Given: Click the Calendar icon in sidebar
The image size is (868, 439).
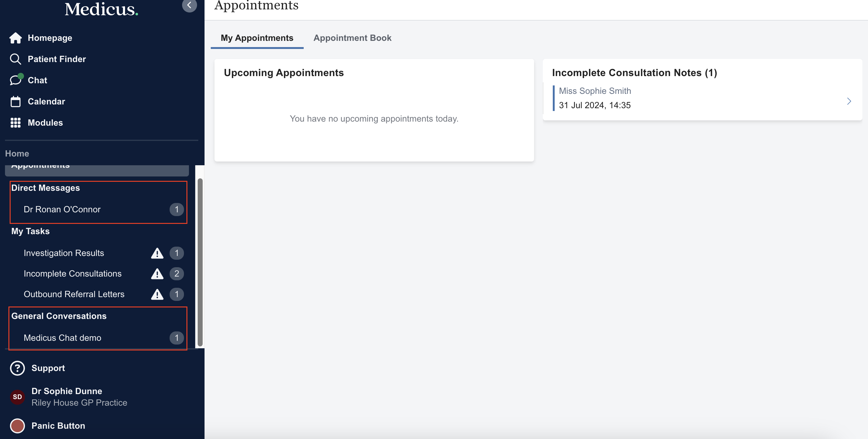Looking at the screenshot, I should [x=16, y=101].
